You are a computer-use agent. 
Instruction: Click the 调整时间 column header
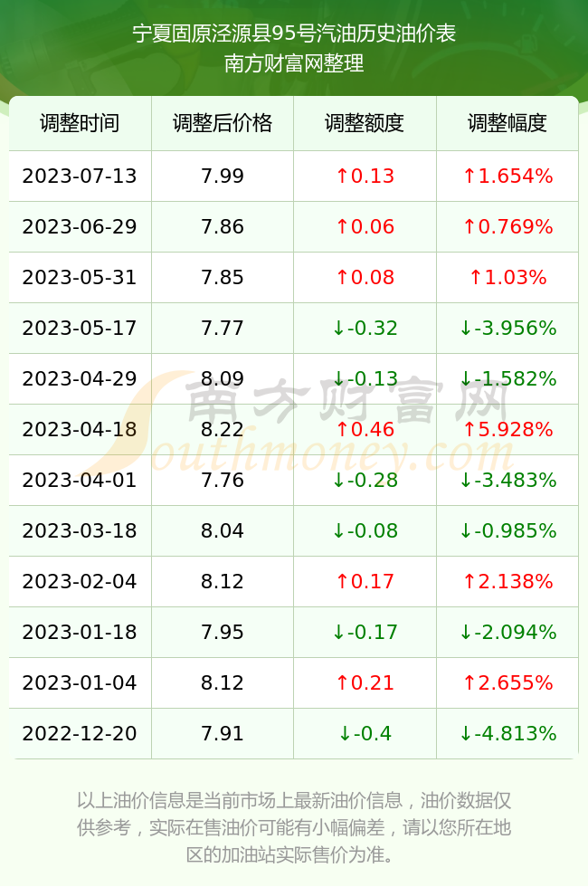point(80,123)
